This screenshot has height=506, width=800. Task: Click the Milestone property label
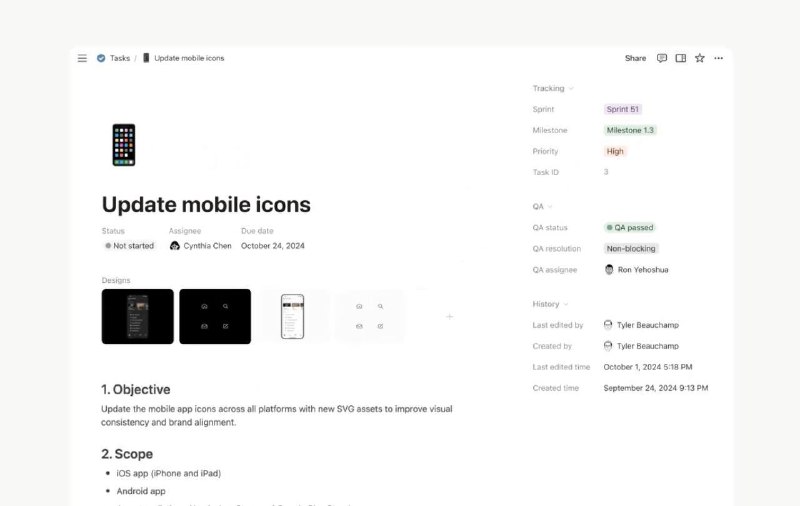click(x=549, y=130)
